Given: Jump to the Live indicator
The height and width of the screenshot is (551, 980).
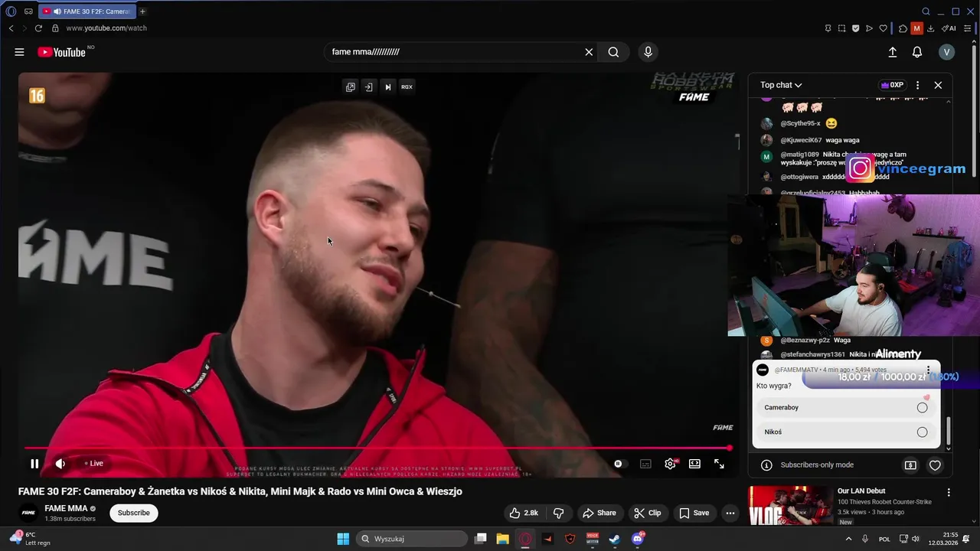Looking at the screenshot, I should point(94,463).
